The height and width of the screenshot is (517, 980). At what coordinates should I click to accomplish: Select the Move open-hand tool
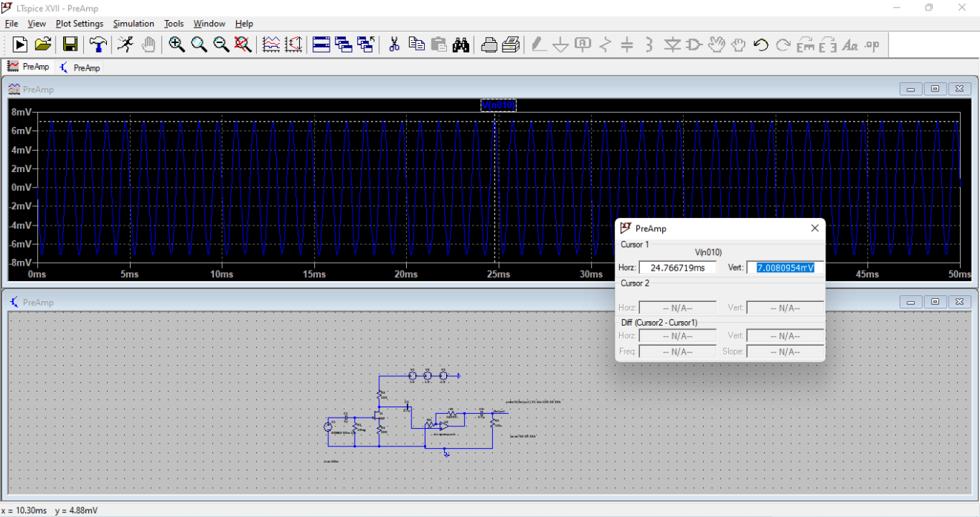click(x=716, y=45)
